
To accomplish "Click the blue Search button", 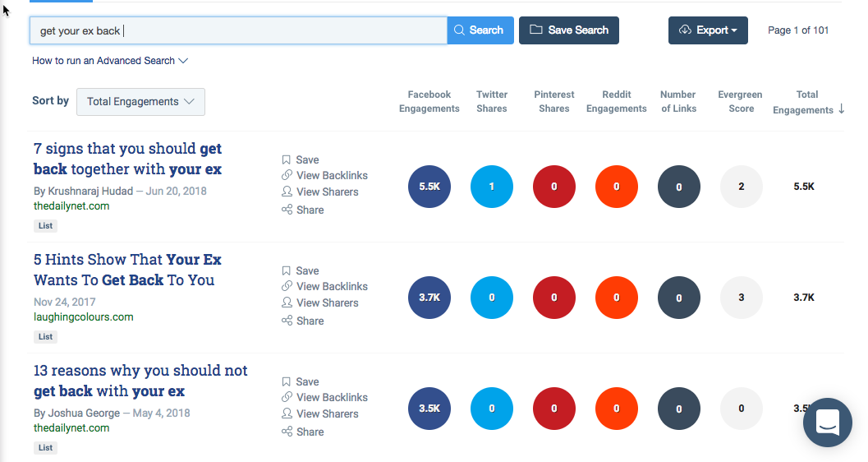I will tap(480, 30).
